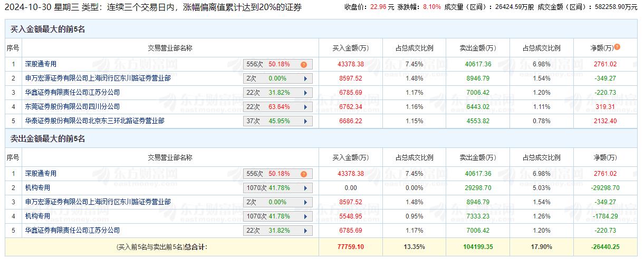Expand the arrow for 华鑫证券 in the sell table

[x=305, y=231]
